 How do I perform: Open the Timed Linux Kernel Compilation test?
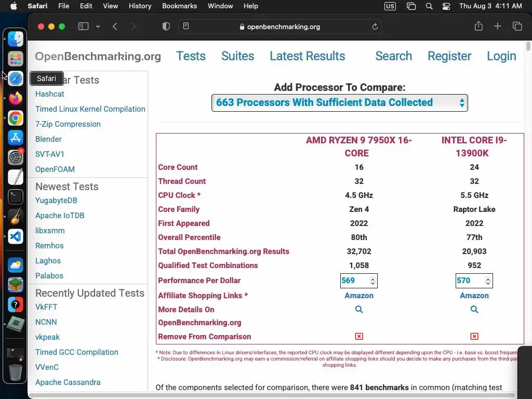[90, 109]
